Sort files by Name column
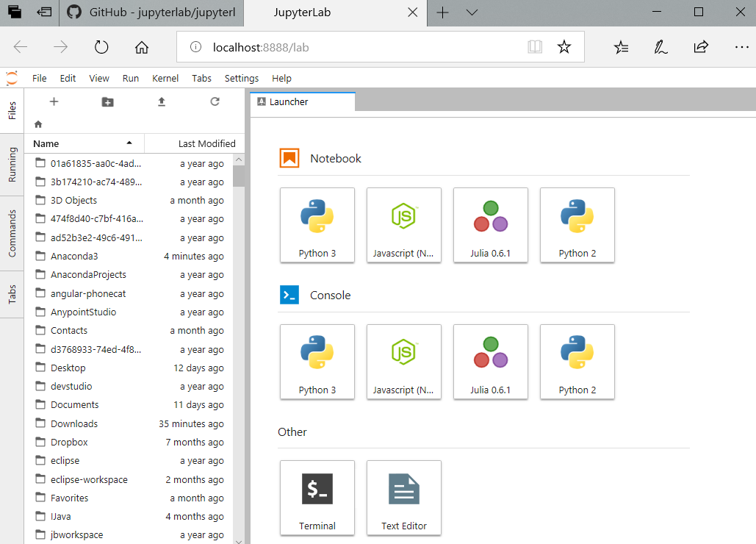The image size is (756, 544). tap(84, 143)
